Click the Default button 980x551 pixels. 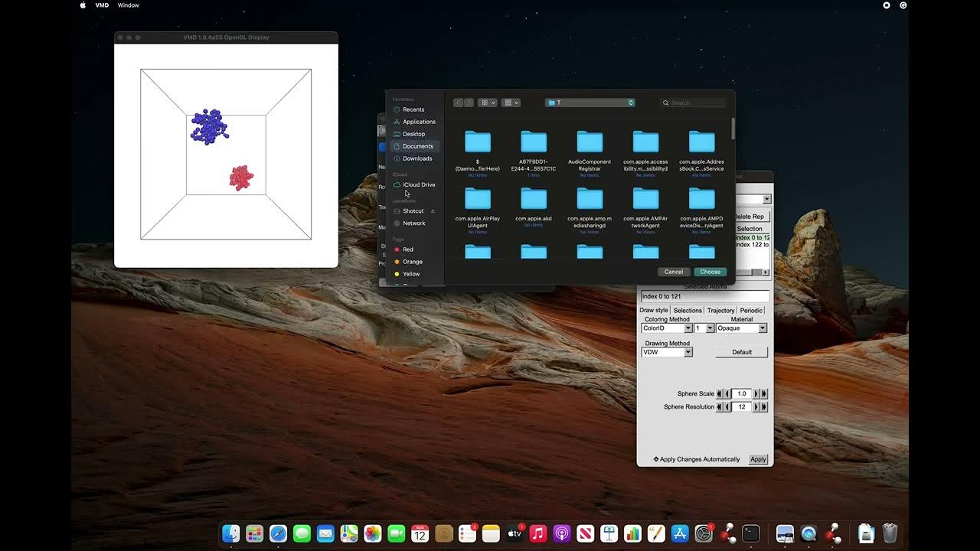point(742,352)
